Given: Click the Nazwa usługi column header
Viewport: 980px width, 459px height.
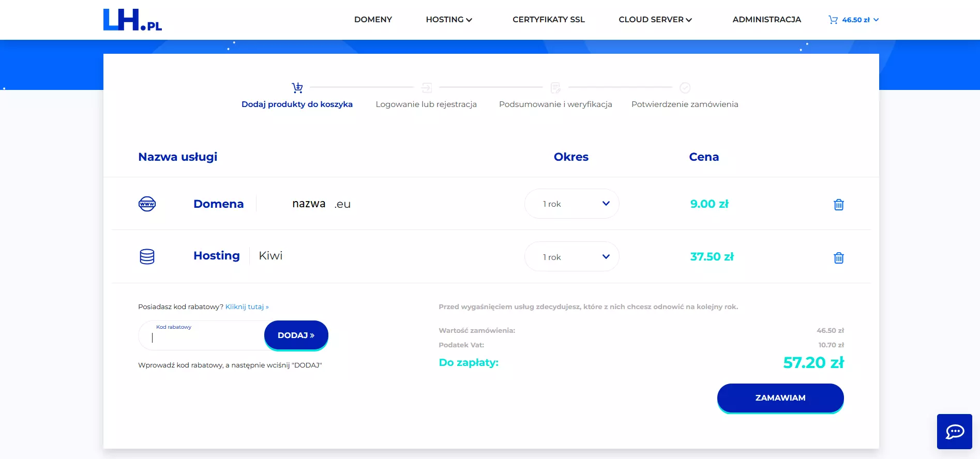Looking at the screenshot, I should pos(177,157).
